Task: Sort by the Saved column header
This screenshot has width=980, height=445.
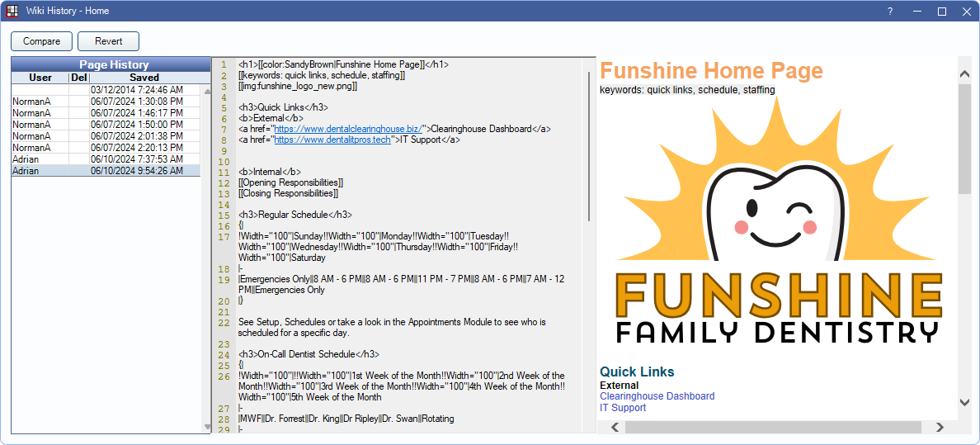Action: pos(144,78)
